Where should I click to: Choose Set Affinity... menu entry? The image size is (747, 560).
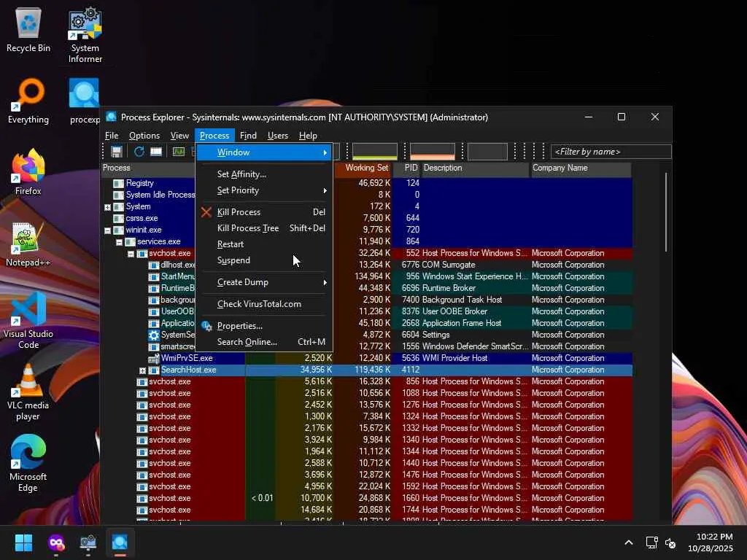[x=264, y=174]
